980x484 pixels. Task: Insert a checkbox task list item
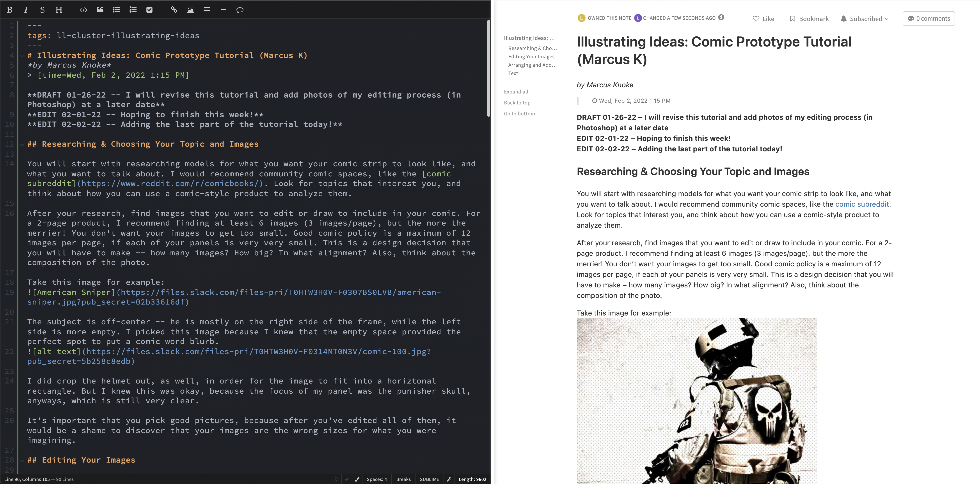click(149, 10)
